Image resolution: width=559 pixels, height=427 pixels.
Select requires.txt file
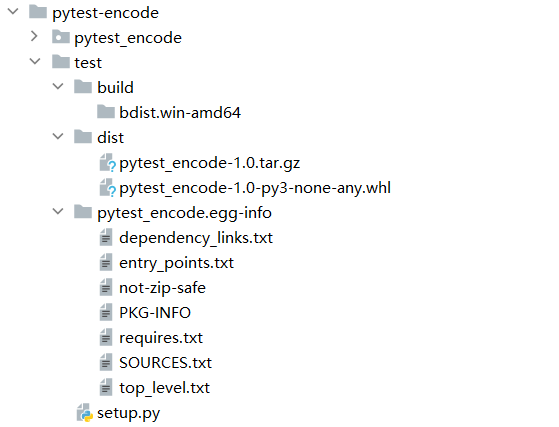161,338
